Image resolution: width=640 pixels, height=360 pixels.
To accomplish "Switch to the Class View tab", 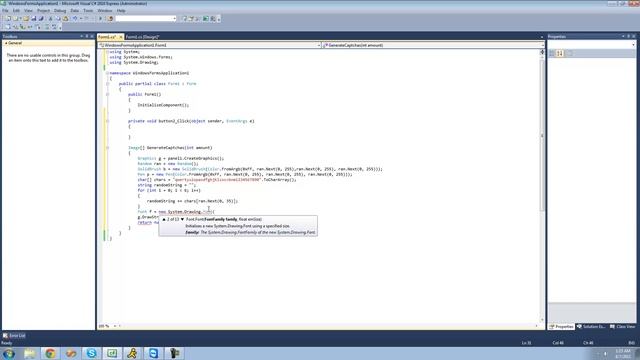I will [x=622, y=327].
